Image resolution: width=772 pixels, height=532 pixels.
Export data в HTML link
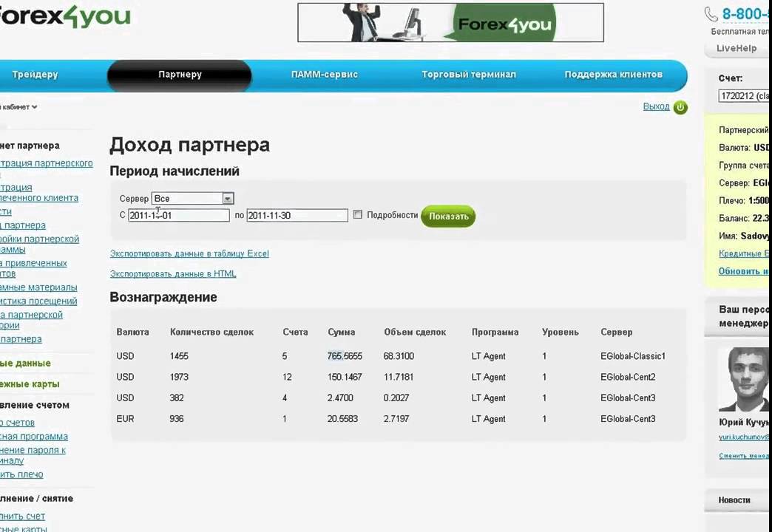(x=173, y=273)
